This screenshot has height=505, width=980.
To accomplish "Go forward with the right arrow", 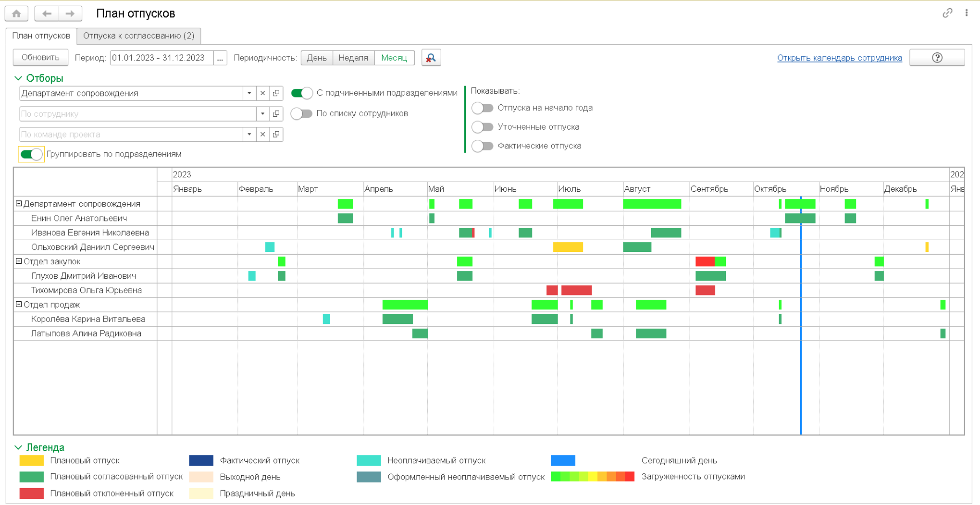I will click(70, 13).
